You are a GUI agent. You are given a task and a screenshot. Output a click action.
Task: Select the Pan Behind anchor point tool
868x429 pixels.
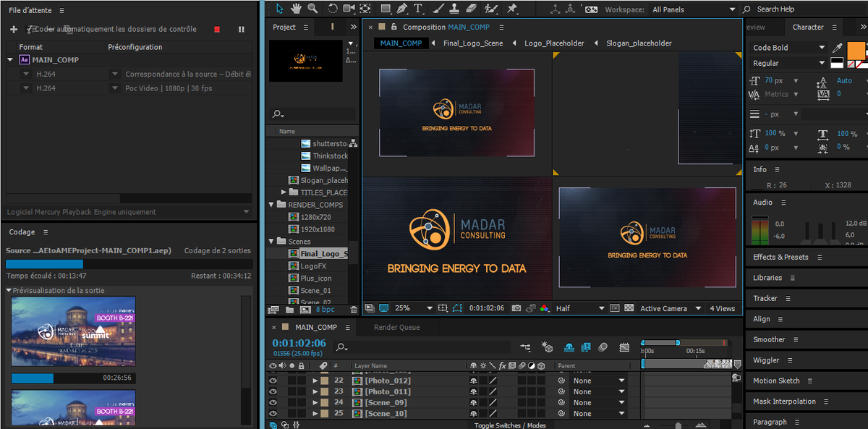pos(365,8)
